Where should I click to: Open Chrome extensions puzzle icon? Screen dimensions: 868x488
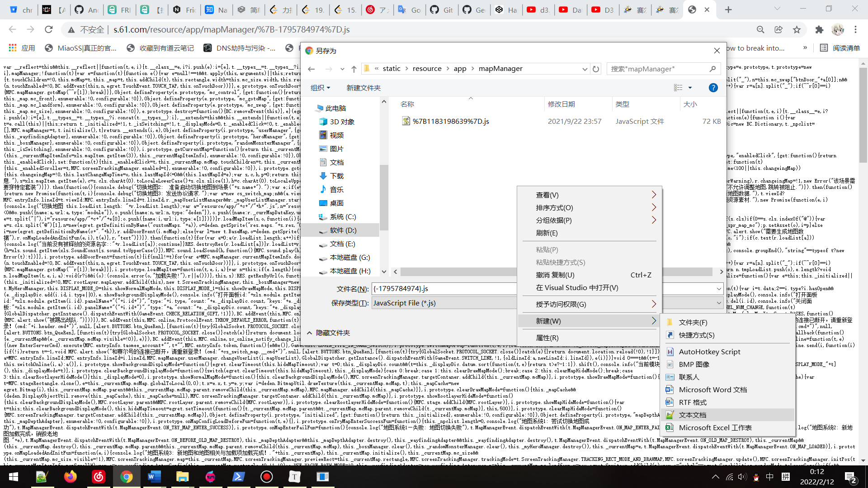(819, 29)
